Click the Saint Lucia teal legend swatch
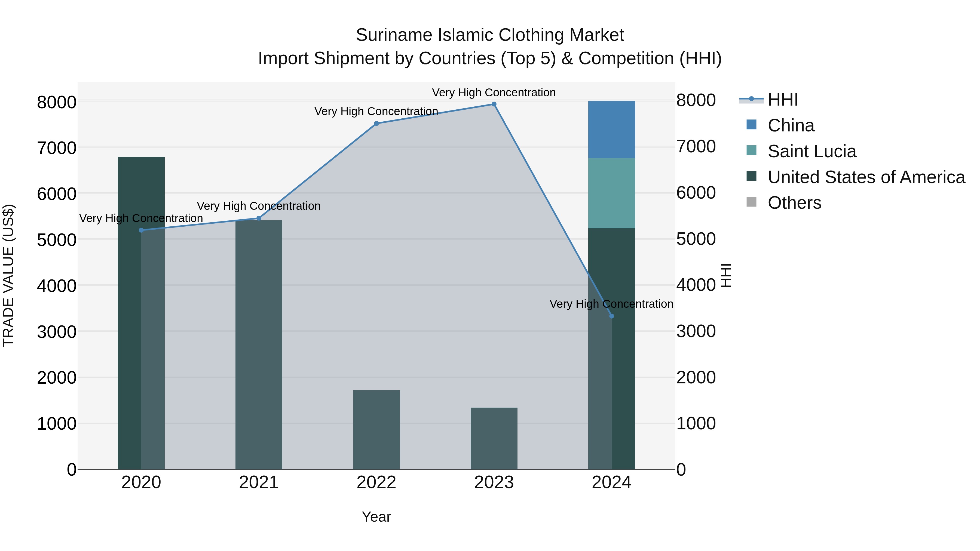This screenshot has width=980, height=551. pyautogui.click(x=751, y=150)
